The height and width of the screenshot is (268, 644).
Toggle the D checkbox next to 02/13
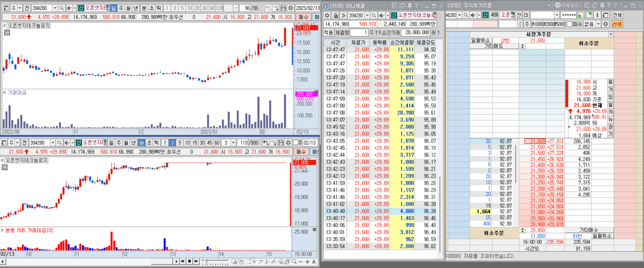pos(296,143)
